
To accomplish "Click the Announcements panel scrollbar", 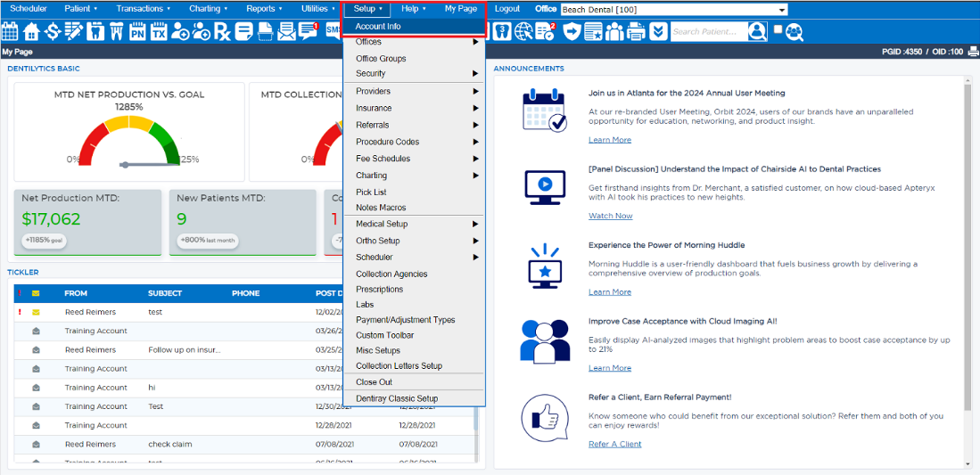I will [968, 272].
